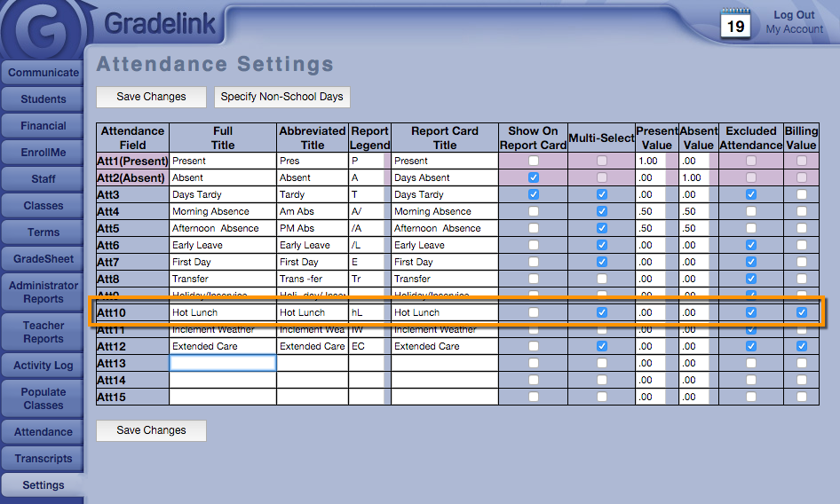Select the GradeSheet sidebar item

pyautogui.click(x=44, y=259)
